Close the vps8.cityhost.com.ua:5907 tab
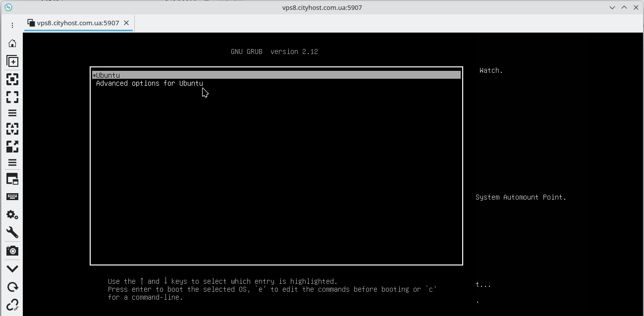 126,23
